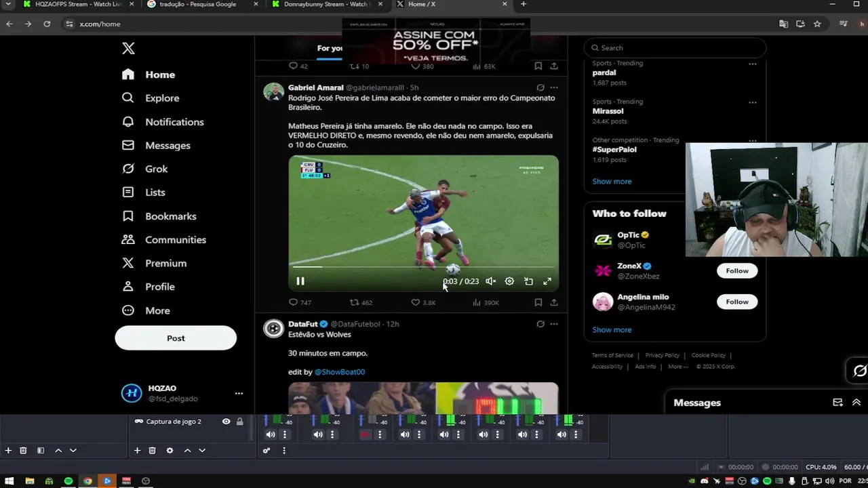
Task: Open more options for Mirassol trend
Action: pyautogui.click(x=752, y=103)
